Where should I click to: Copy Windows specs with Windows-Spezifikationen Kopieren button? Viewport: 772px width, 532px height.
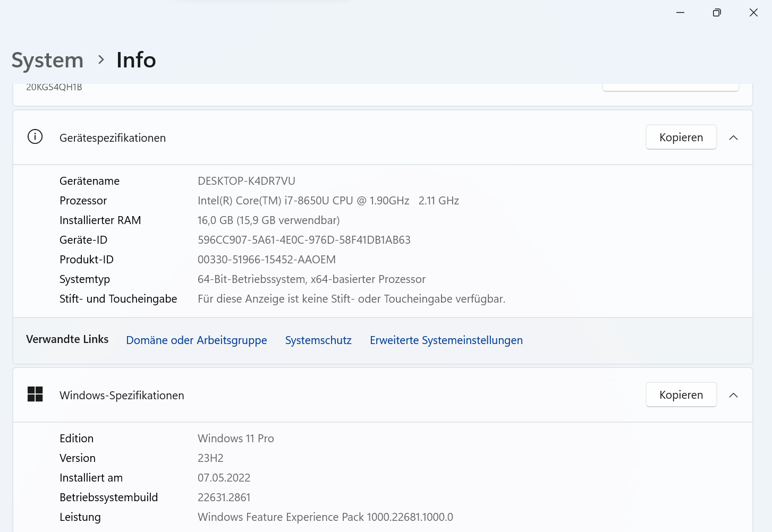pos(681,395)
